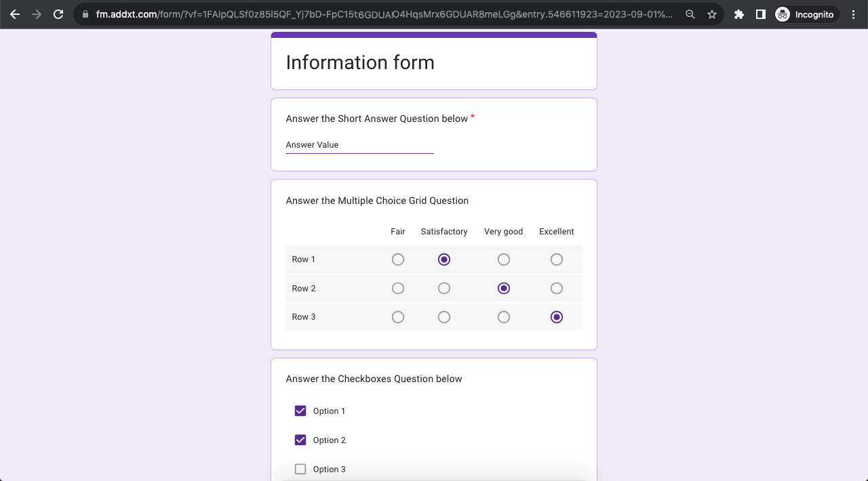The height and width of the screenshot is (481, 868).
Task: Select Very good for Row 3
Action: coord(504,317)
